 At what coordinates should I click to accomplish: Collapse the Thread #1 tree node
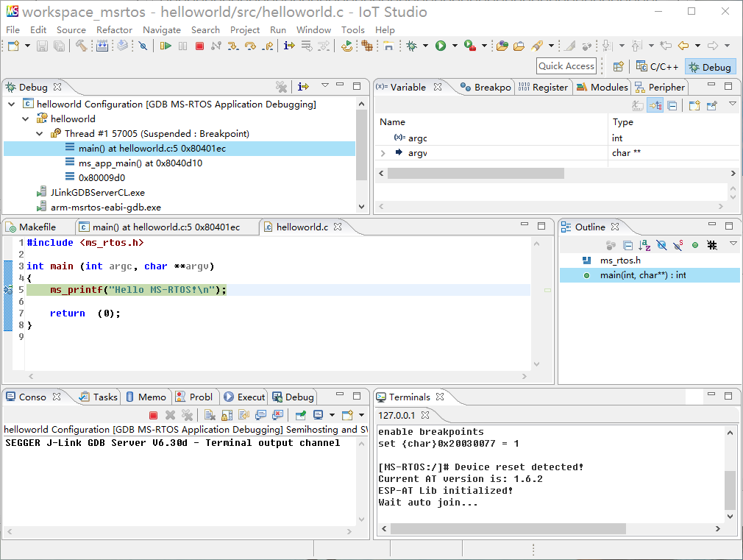[39, 134]
